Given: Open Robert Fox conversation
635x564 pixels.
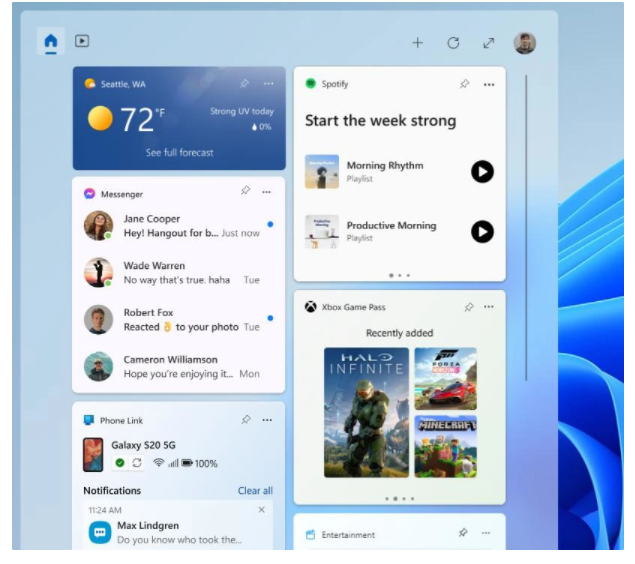Looking at the screenshot, I should pyautogui.click(x=179, y=319).
